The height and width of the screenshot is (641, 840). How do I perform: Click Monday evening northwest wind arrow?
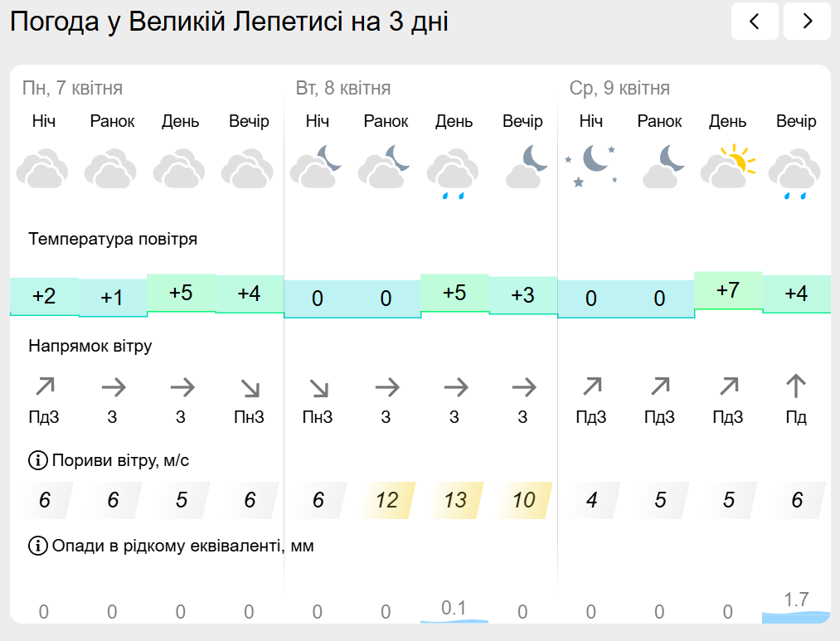pyautogui.click(x=250, y=388)
